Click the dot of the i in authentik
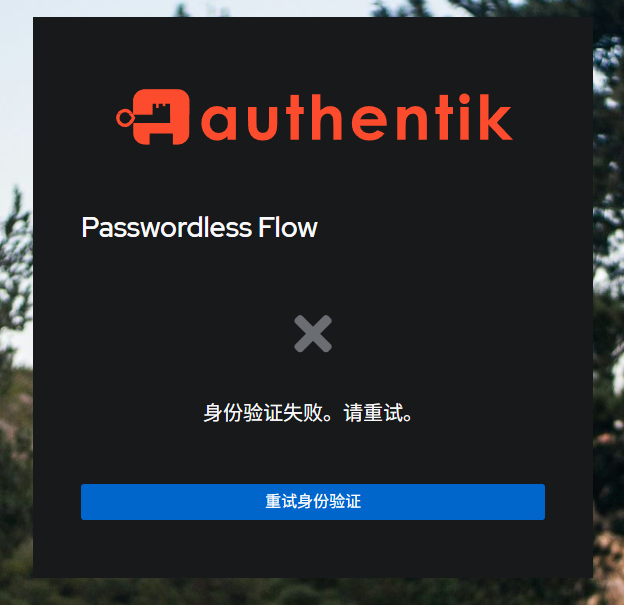The width and height of the screenshot is (624, 605). click(x=464, y=98)
